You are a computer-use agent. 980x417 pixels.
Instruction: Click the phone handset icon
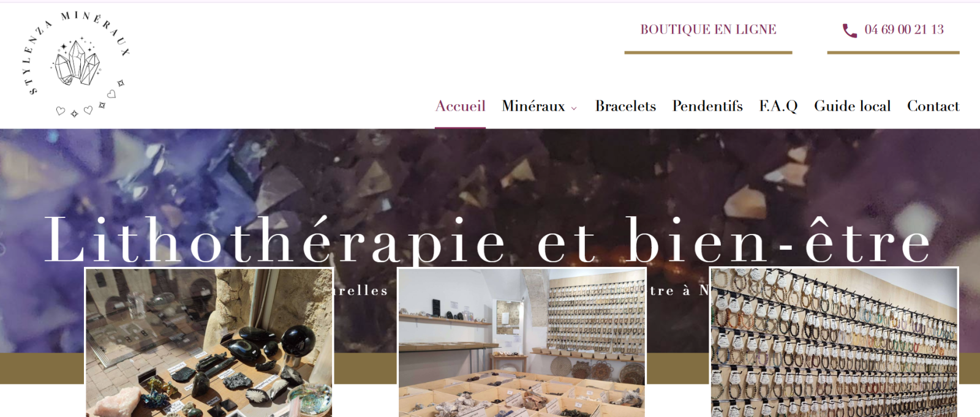pos(850,30)
